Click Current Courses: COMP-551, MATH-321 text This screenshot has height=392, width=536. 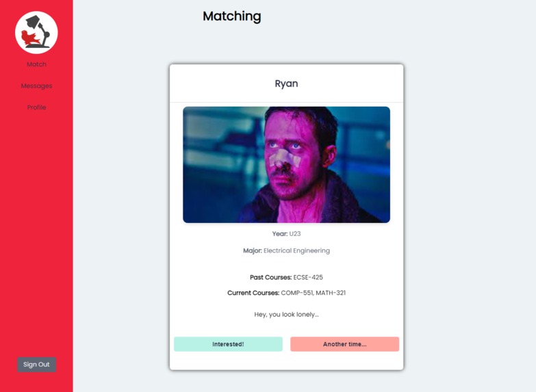(286, 293)
